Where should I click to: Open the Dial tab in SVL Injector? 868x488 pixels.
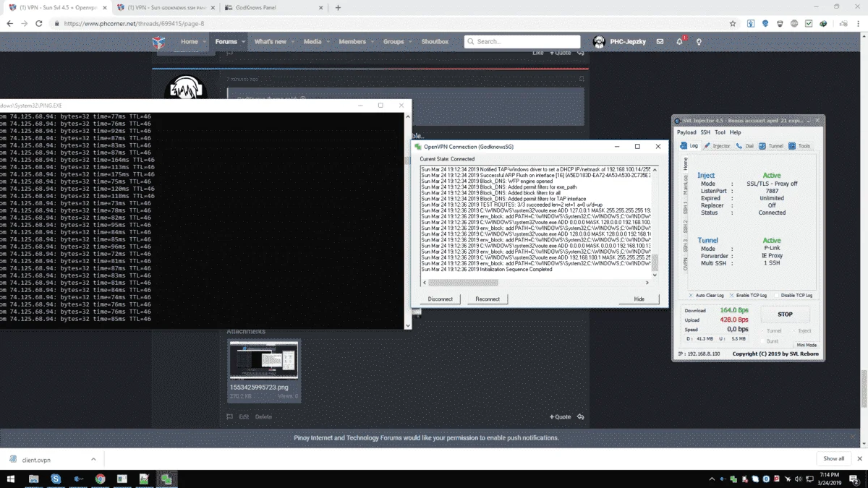coord(745,146)
